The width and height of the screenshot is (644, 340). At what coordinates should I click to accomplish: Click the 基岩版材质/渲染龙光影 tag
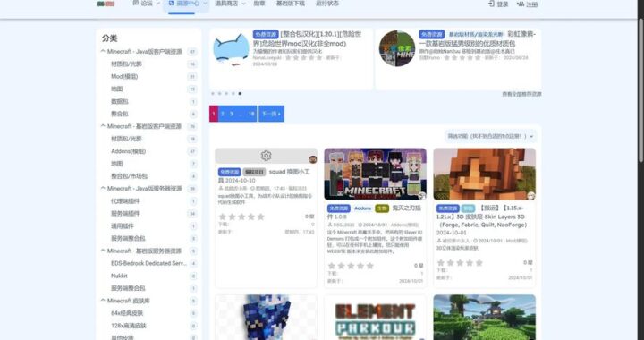[476, 35]
